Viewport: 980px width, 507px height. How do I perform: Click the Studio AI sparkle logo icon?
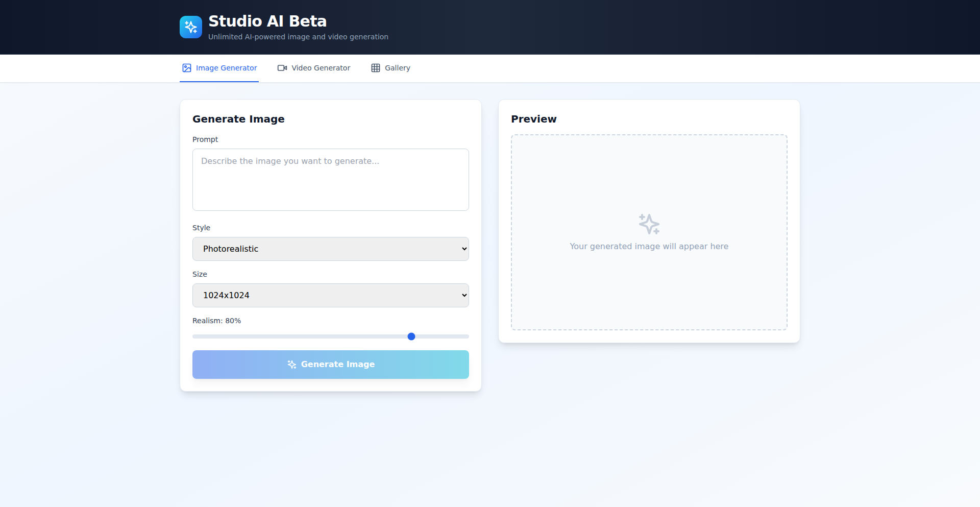pyautogui.click(x=191, y=27)
